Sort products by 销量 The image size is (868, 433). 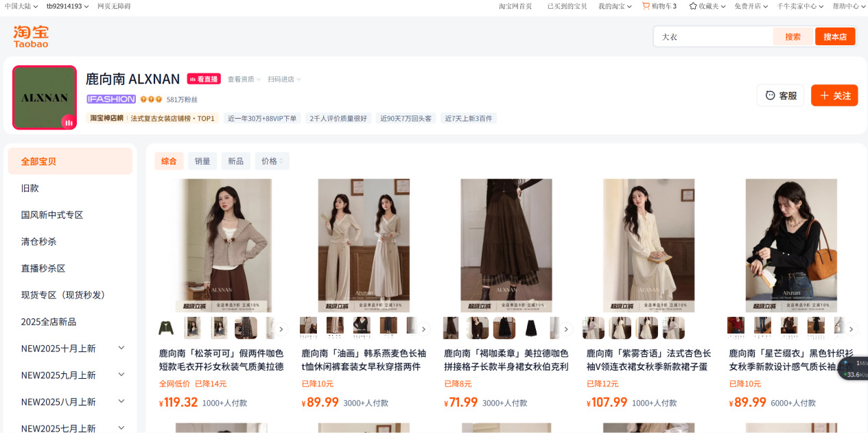click(x=202, y=161)
